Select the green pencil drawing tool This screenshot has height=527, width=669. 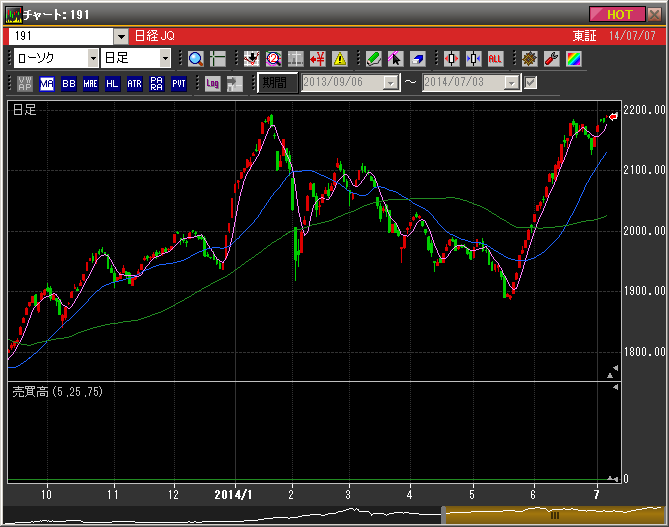coord(374,59)
